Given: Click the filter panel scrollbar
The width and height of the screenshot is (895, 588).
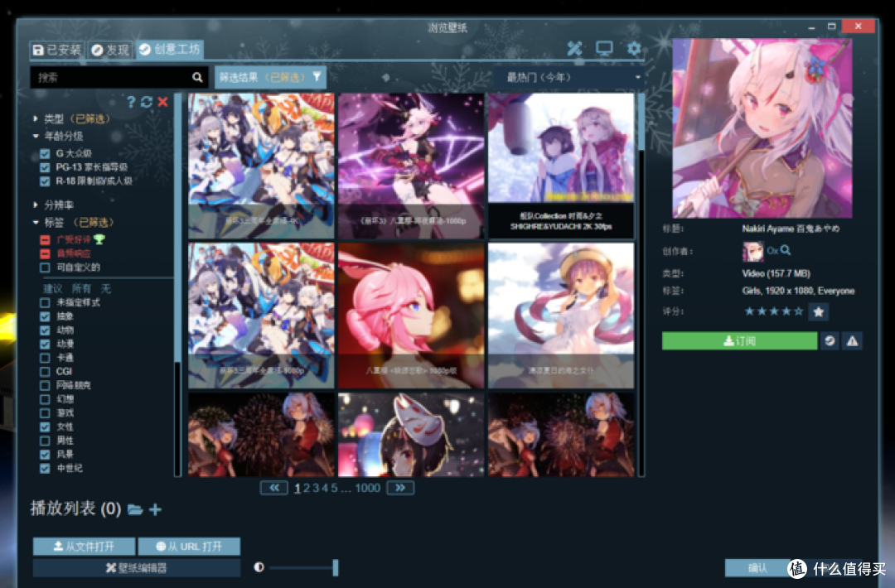Looking at the screenshot, I should (177, 228).
